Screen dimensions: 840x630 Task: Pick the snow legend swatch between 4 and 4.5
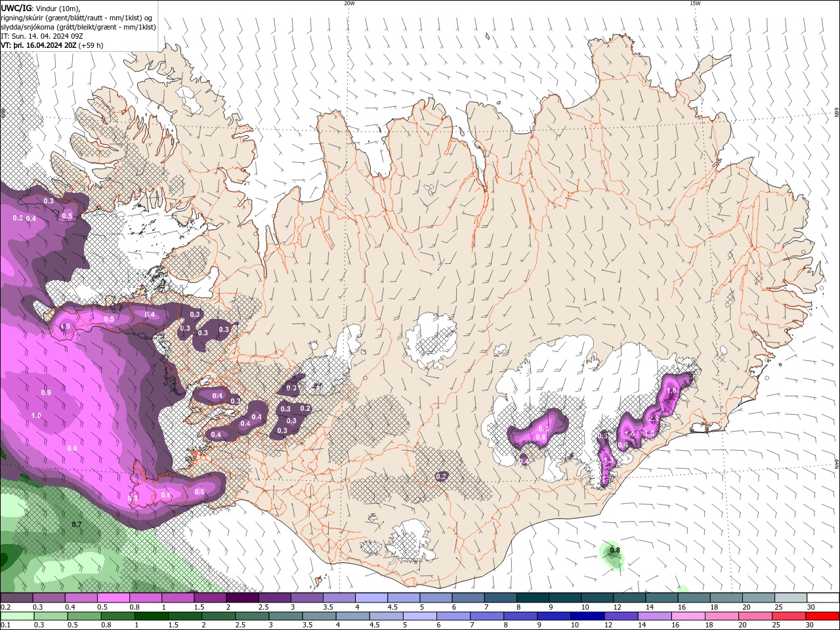(371, 598)
